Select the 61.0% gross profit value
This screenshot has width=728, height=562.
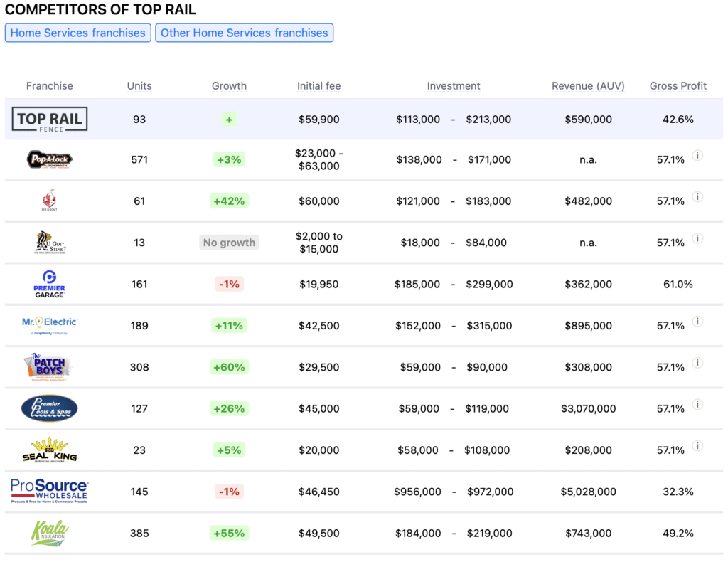(678, 284)
